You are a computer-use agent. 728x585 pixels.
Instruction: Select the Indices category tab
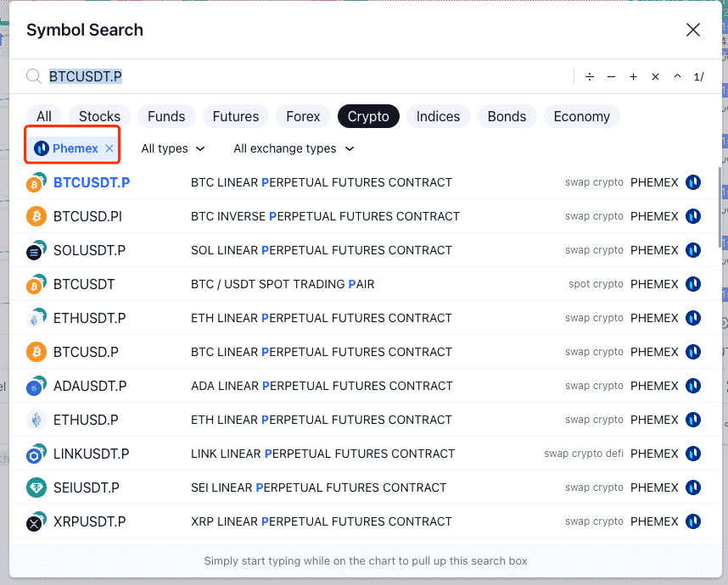(x=438, y=116)
